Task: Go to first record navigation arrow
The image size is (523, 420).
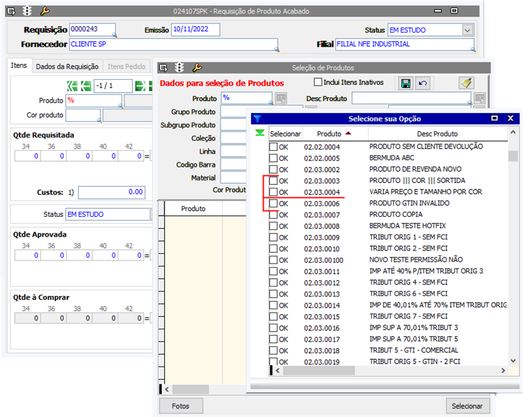Action: click(72, 86)
